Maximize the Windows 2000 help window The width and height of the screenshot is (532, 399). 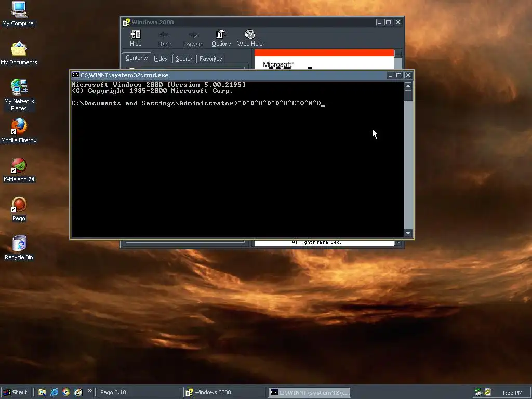389,22
